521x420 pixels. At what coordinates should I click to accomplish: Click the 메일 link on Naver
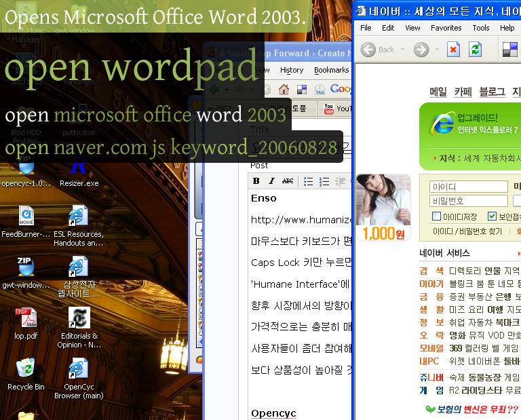(x=438, y=92)
